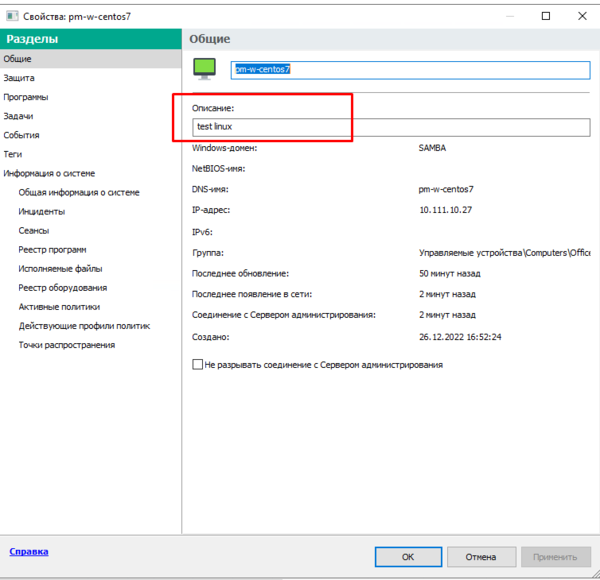Click the Отмена button
600x580 pixels.
[x=481, y=557]
